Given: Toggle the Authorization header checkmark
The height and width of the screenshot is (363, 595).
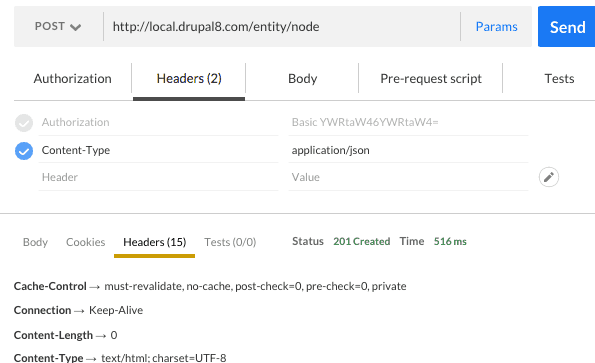Looking at the screenshot, I should (x=24, y=123).
